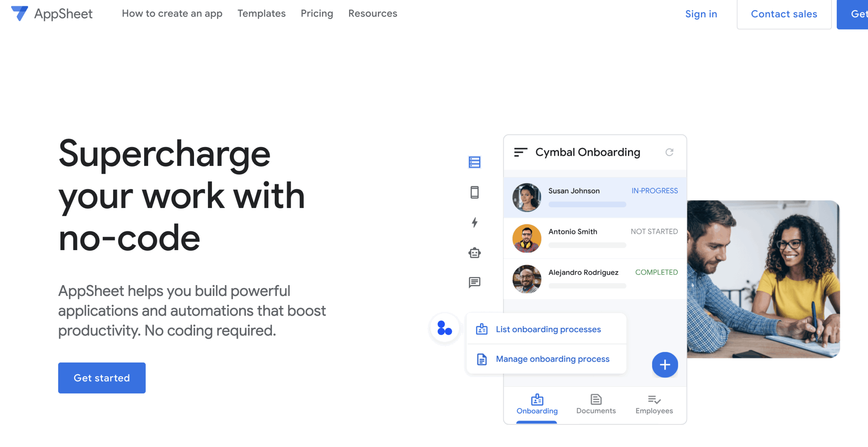Click the Susan Johnson name text
The image size is (868, 447).
(x=574, y=191)
